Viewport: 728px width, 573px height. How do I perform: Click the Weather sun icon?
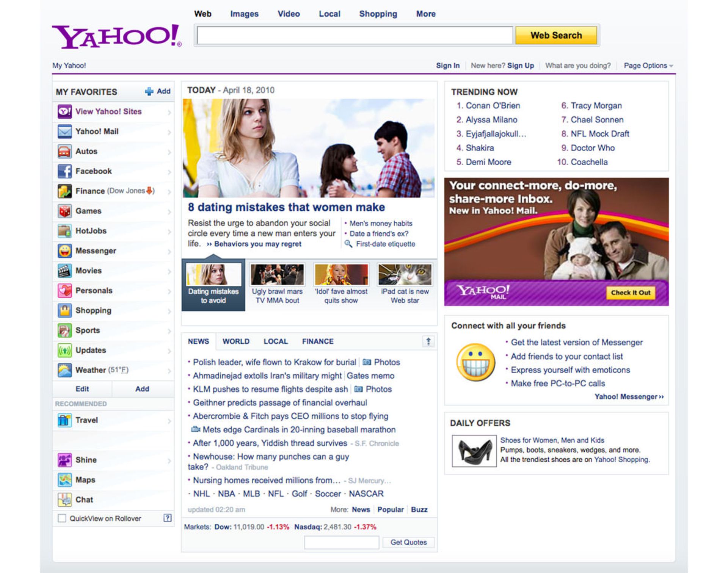(64, 370)
